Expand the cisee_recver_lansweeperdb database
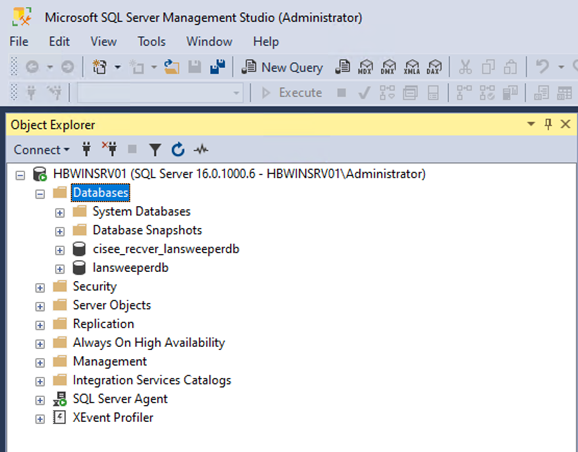The image size is (578, 452). tap(60, 250)
